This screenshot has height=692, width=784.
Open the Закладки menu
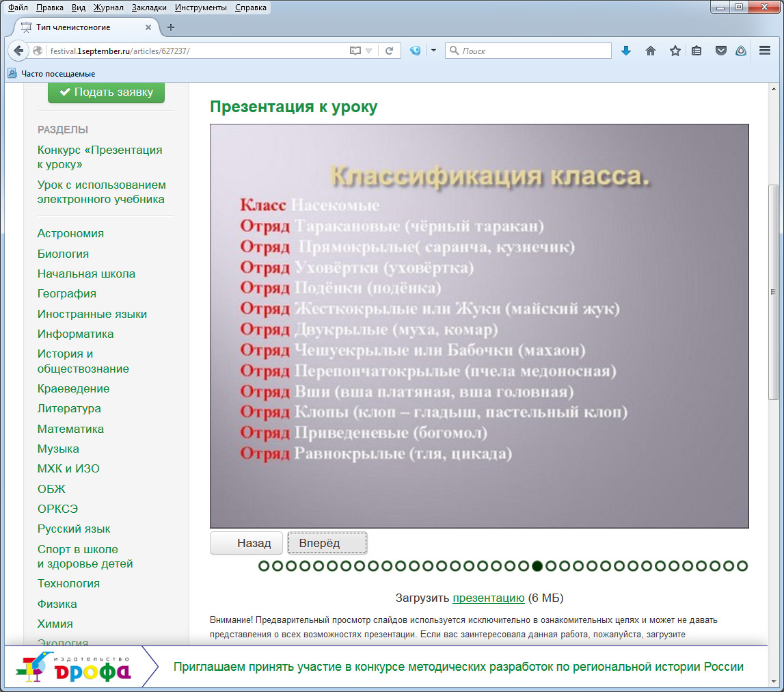[x=150, y=8]
